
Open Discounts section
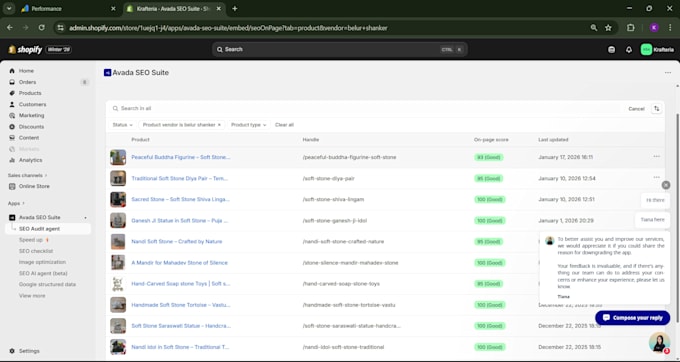(31, 127)
